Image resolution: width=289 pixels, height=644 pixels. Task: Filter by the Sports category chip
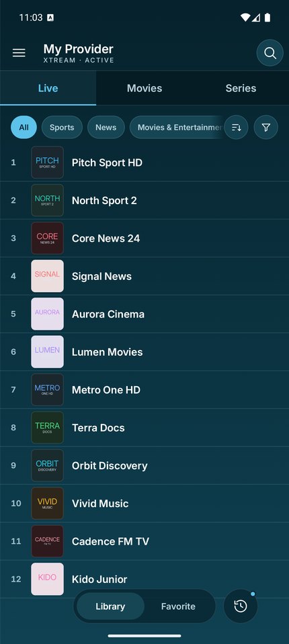coord(62,128)
